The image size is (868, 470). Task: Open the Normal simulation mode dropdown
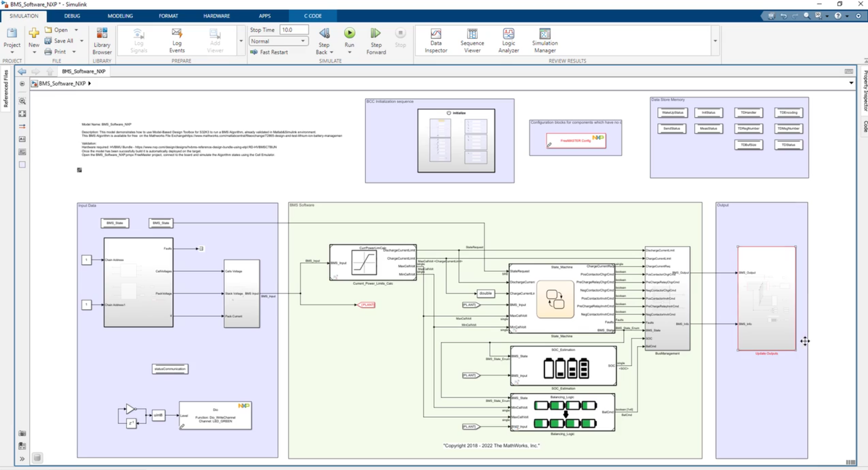303,41
